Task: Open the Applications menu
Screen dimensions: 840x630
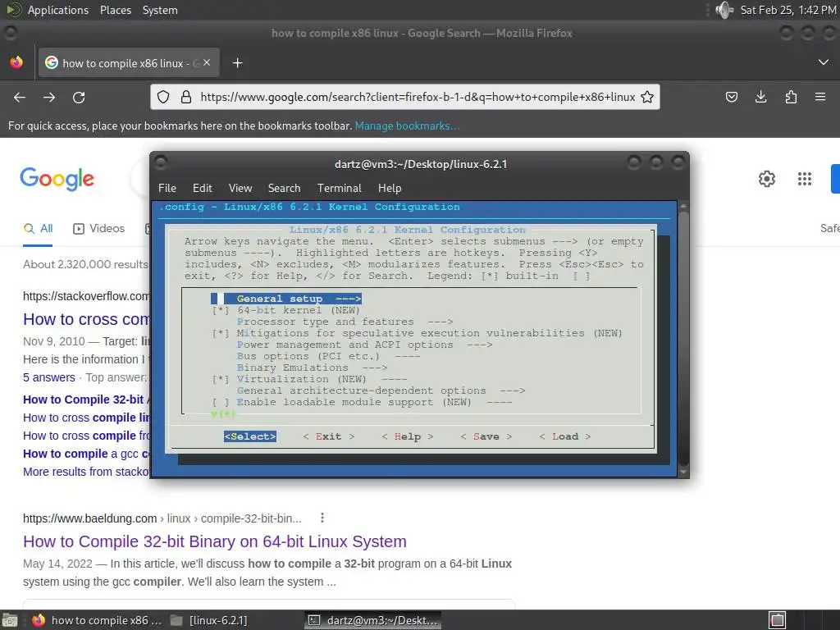Action: pos(58,10)
